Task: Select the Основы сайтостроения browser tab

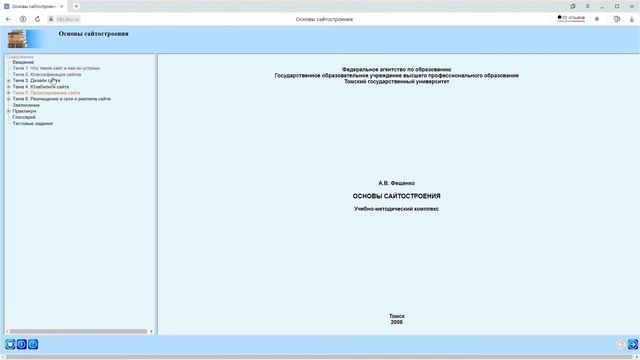Action: (33, 7)
